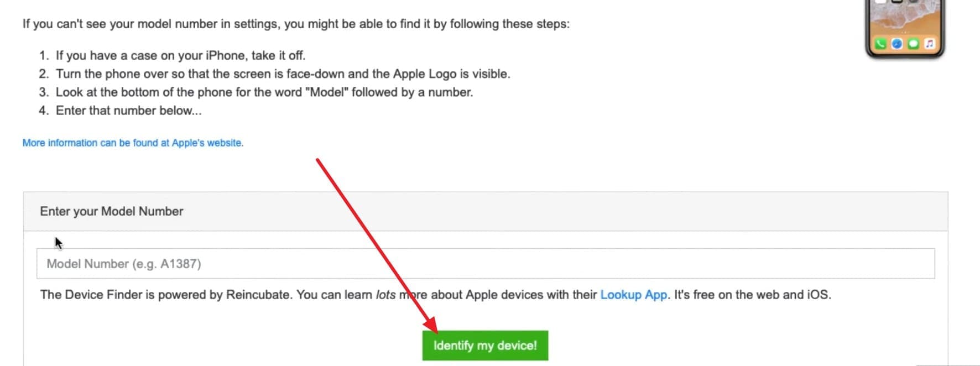Image resolution: width=980 pixels, height=366 pixels.
Task: Open the Apple's website information link
Action: tap(133, 143)
